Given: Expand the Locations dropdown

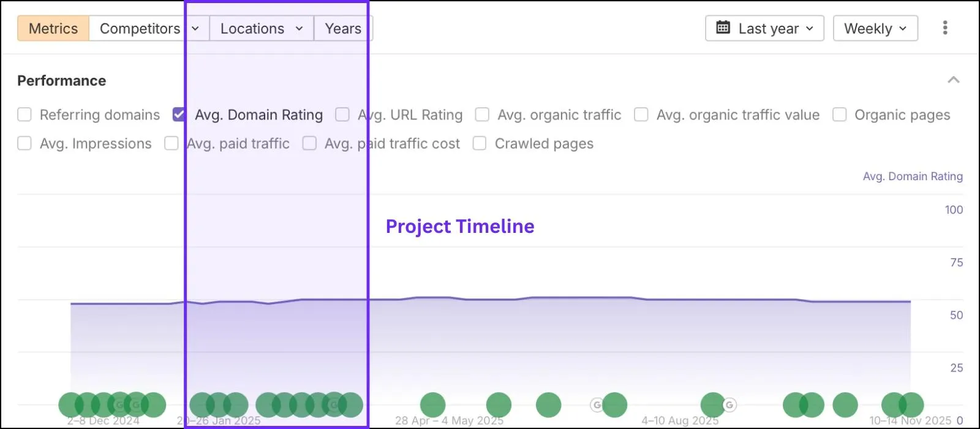Looking at the screenshot, I should (x=262, y=28).
